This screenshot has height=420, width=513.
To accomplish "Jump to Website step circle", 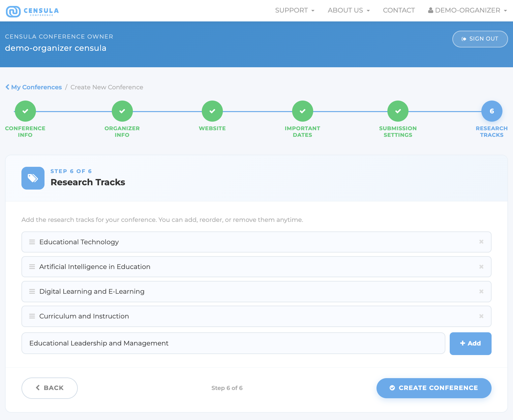I will 212,111.
